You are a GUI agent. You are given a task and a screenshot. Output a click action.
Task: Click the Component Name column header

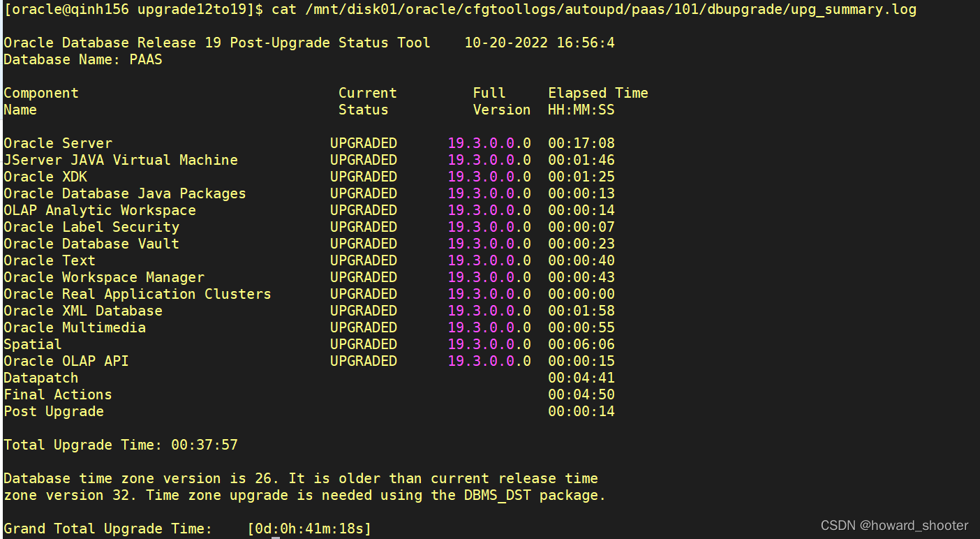42,101
